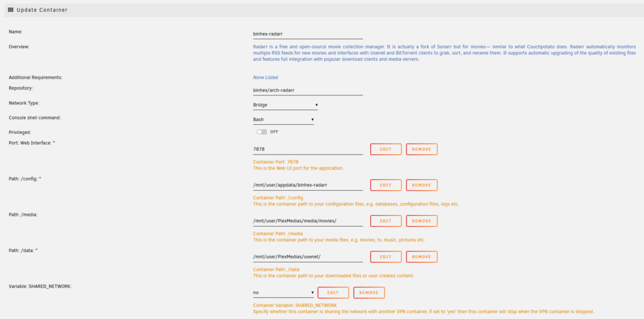
Task: Click the Name field containing binhex-radarr
Action: 308,34
